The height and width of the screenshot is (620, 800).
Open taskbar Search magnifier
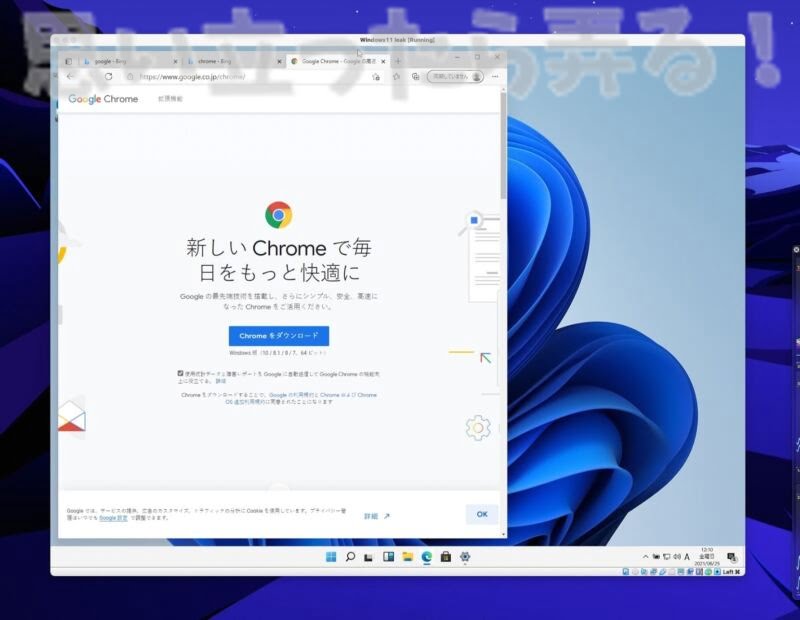[x=350, y=557]
